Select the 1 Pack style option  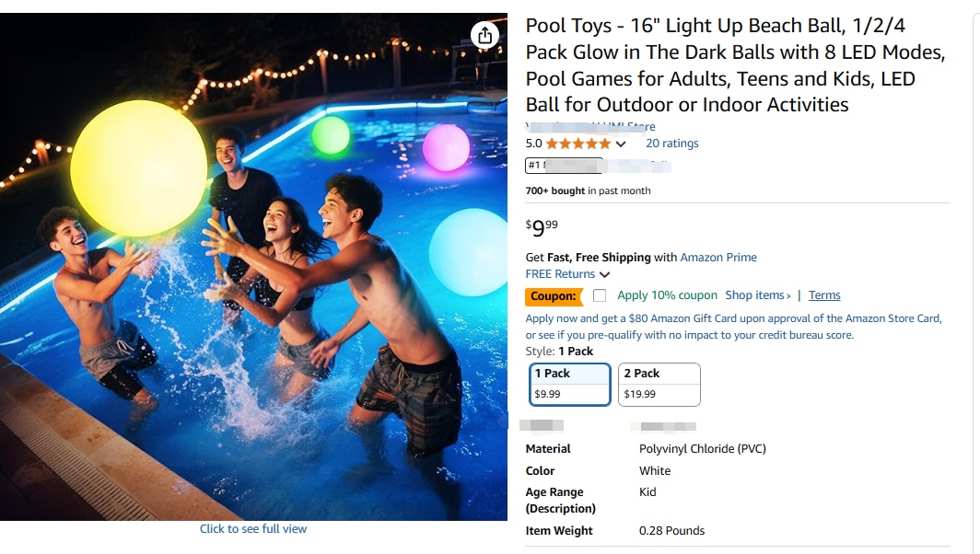click(570, 384)
